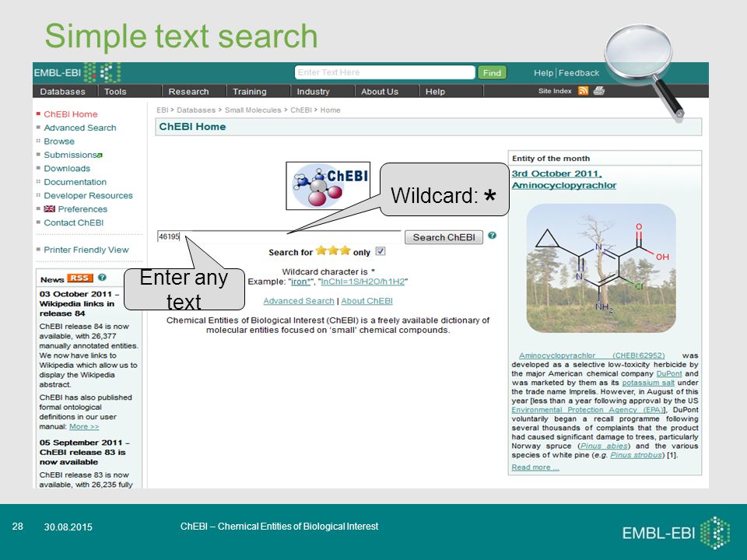This screenshot has height=560, width=747.
Task: Open ChEBI Home in sidebar
Action: (71, 114)
